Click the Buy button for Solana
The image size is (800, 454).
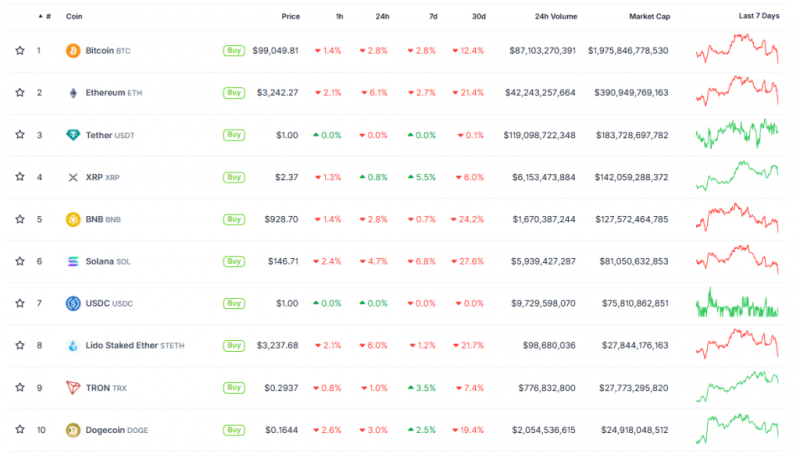tap(234, 261)
